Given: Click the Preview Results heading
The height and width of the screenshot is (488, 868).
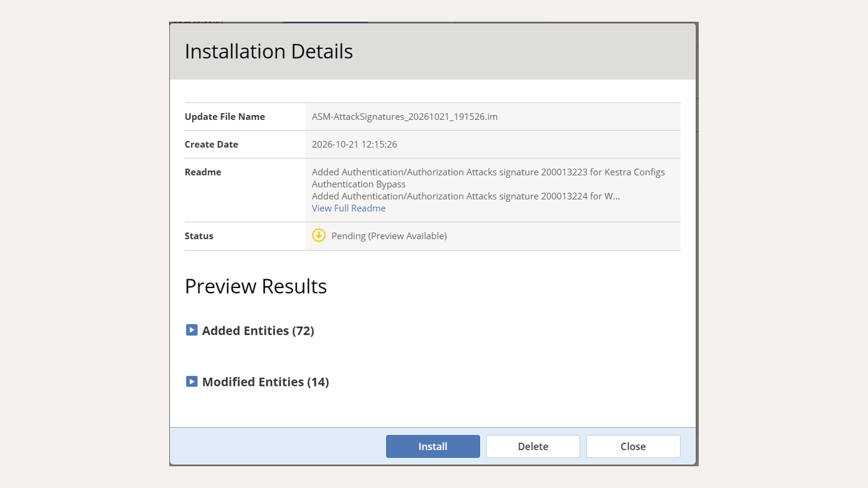Looking at the screenshot, I should coord(256,286).
